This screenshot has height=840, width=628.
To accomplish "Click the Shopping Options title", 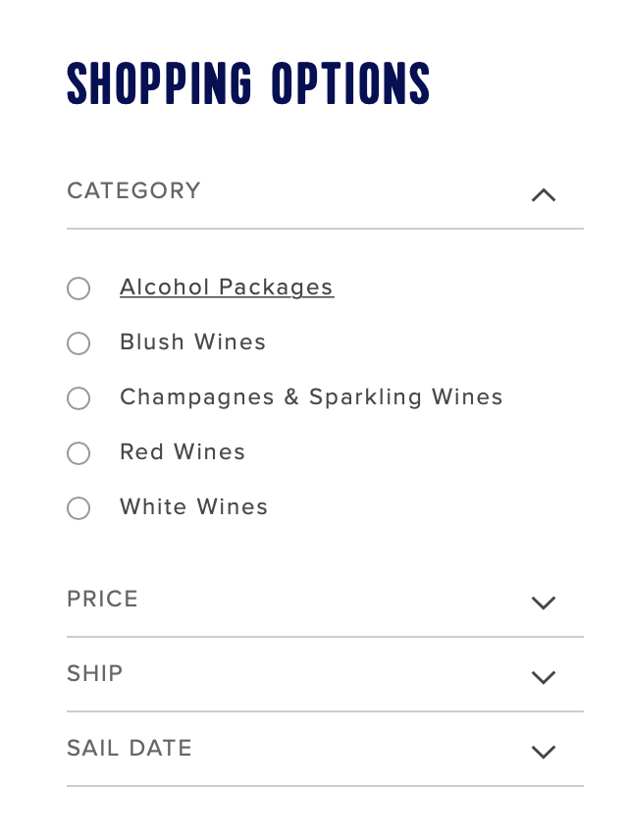I will 248,83.
